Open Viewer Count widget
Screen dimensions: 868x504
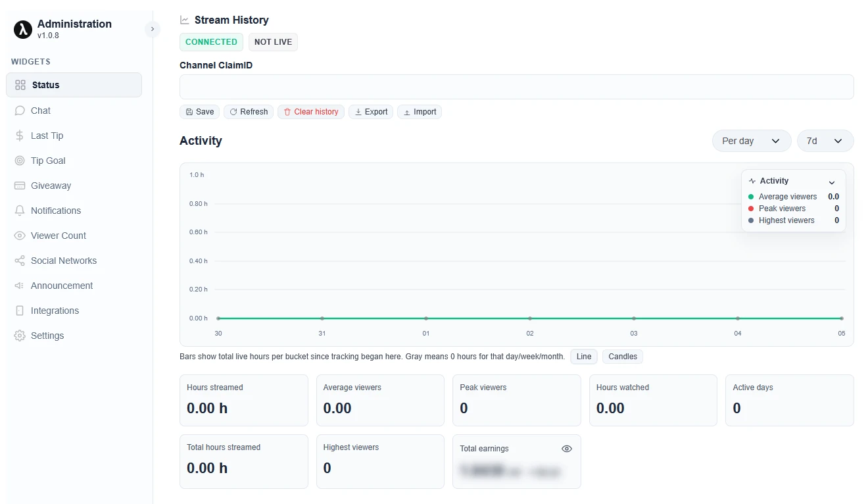tap(74, 236)
